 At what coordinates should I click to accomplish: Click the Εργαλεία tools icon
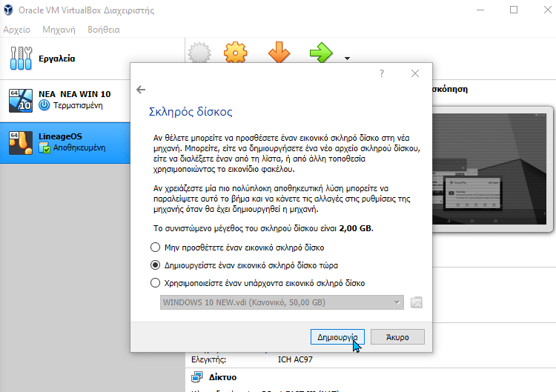coord(21,58)
